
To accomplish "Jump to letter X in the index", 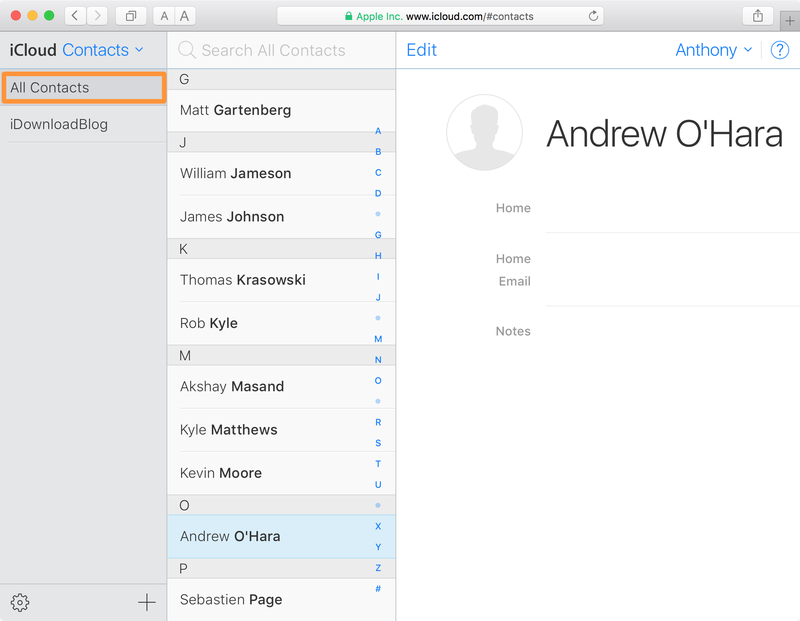I will click(x=378, y=526).
